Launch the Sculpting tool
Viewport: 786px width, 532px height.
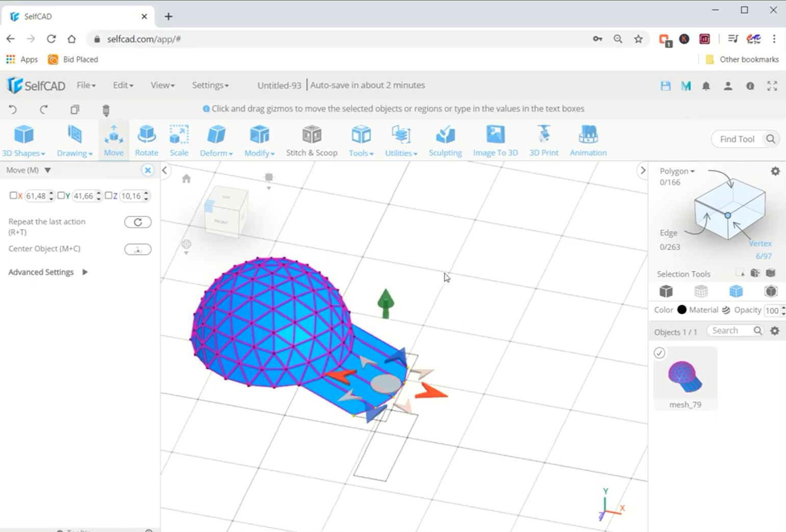point(445,140)
